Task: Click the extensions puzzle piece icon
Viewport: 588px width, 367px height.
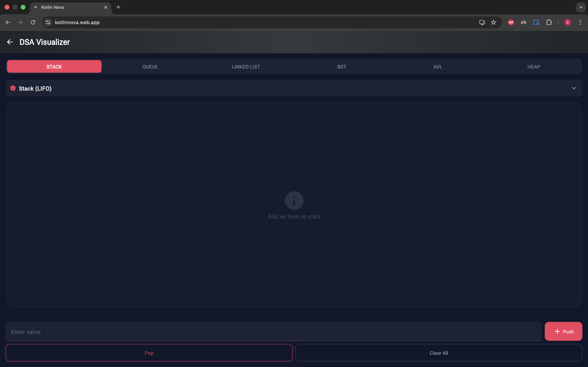Action: [549, 22]
